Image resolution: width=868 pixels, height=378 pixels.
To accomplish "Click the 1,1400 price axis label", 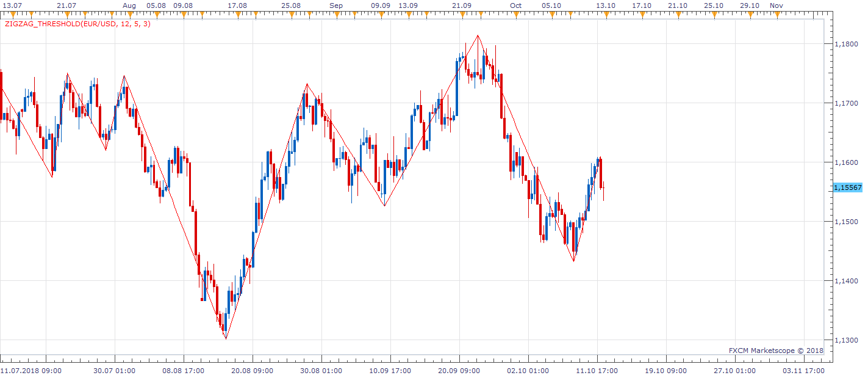I will 847,281.
